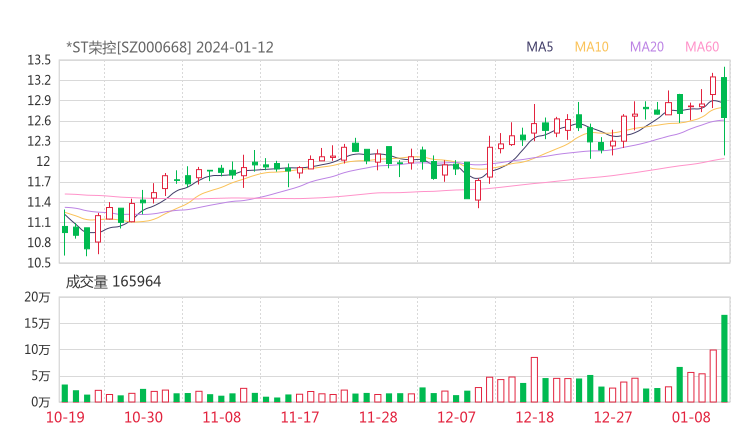The height and width of the screenshot is (440, 740).
Task: Click the tallest green volume bar at far right
Action: (724, 359)
